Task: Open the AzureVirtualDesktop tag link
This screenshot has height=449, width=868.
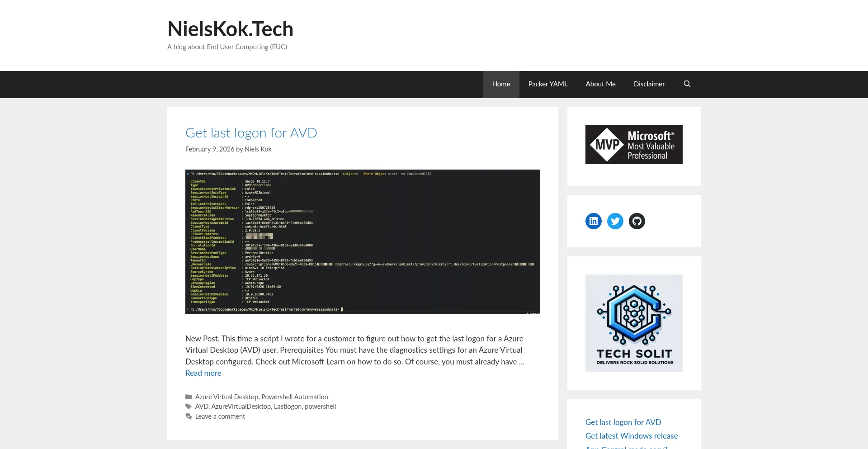Action: coord(241,406)
